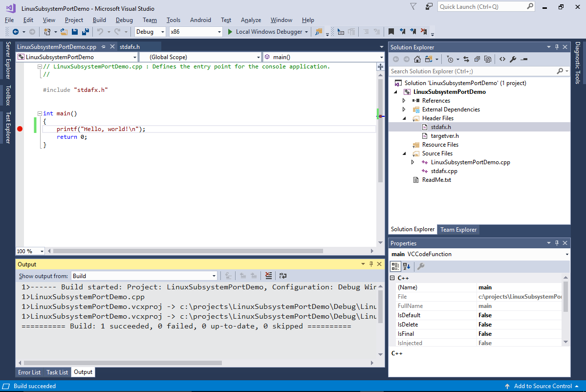Click the Show All Files icon

click(488, 59)
